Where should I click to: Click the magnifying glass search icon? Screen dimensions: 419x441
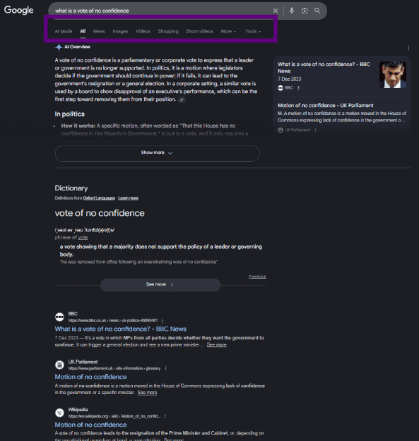[317, 11]
